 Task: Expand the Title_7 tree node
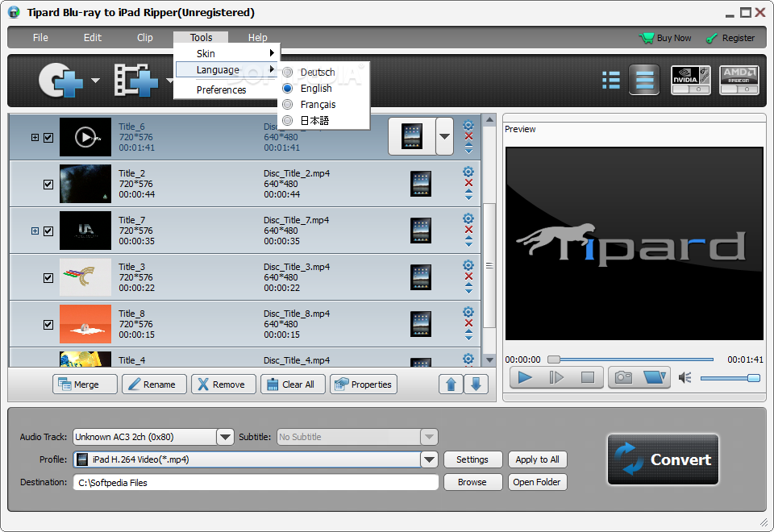click(x=35, y=231)
